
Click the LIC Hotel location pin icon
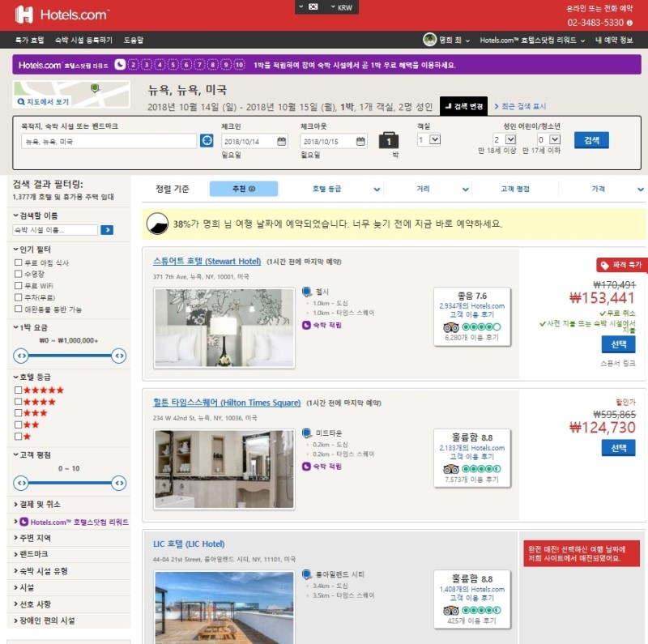(307, 574)
